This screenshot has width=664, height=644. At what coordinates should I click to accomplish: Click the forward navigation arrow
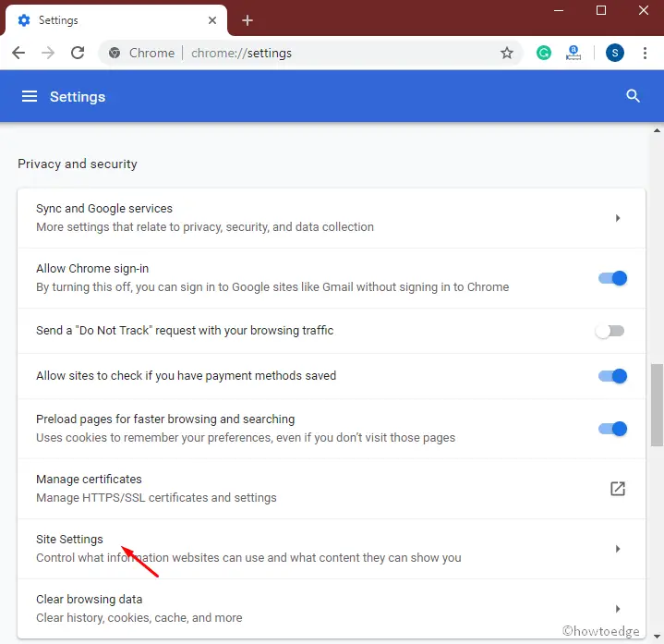48,53
